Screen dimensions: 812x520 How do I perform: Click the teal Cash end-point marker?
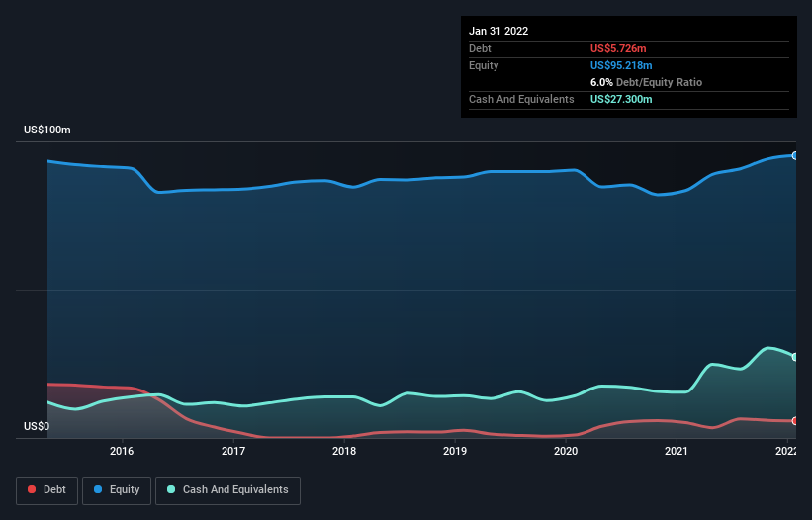(x=794, y=357)
